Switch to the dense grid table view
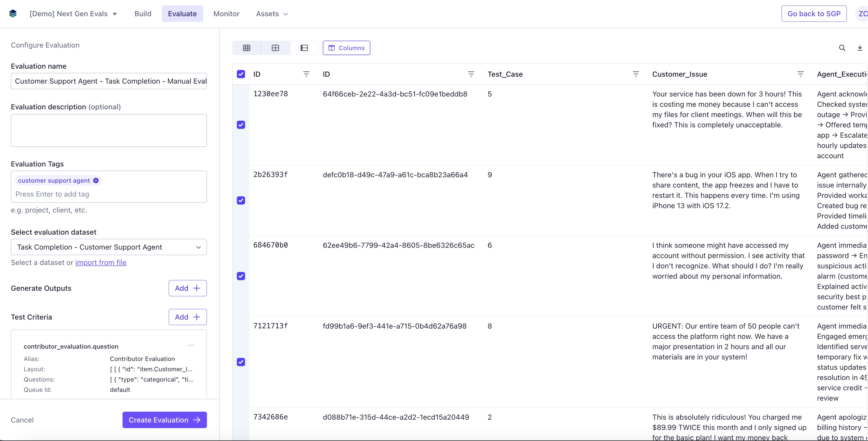 (x=247, y=48)
